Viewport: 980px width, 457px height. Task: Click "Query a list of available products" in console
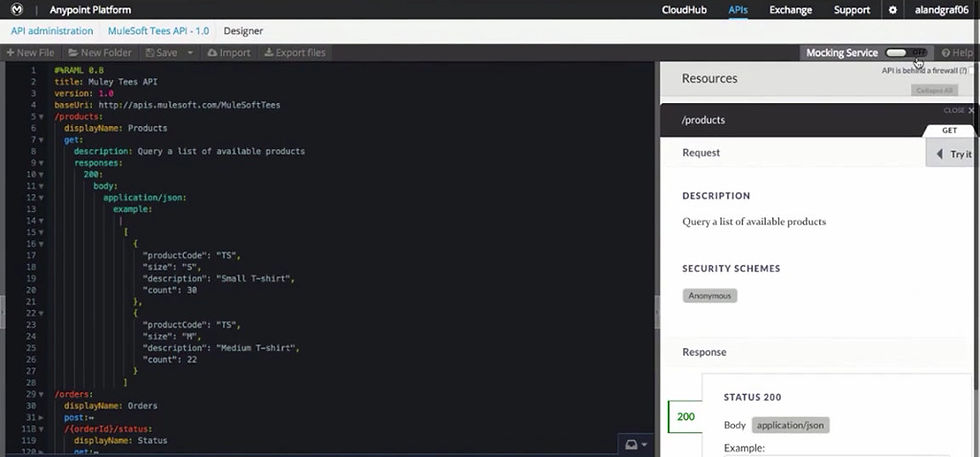point(754,221)
